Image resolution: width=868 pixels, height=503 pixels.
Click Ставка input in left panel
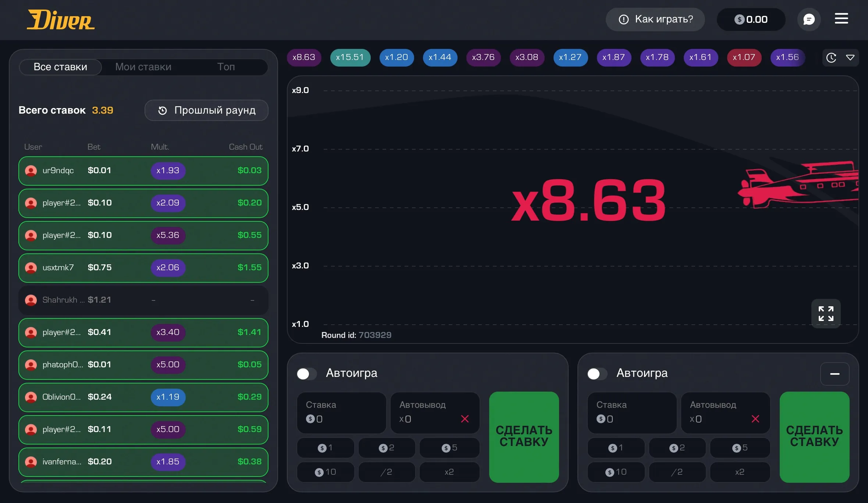pyautogui.click(x=341, y=413)
